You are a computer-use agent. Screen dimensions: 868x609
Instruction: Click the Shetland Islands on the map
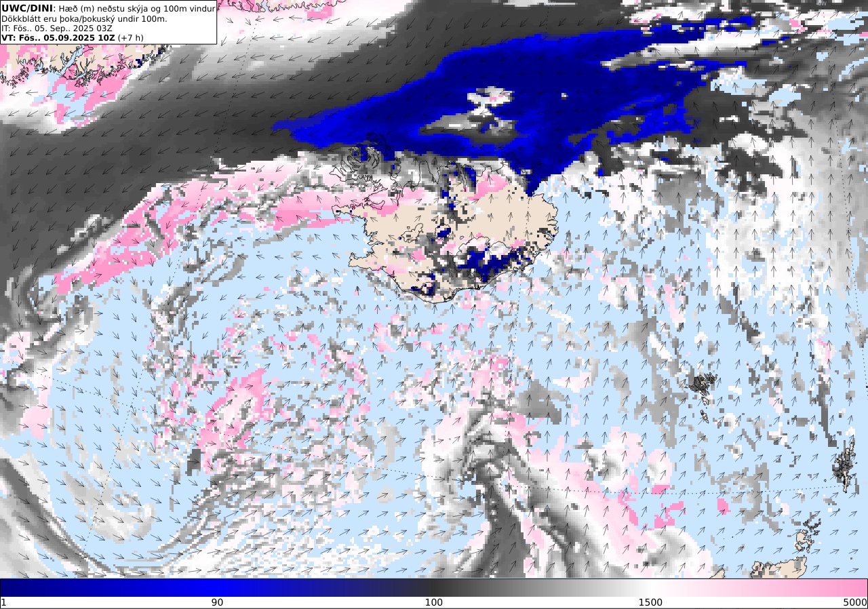click(x=845, y=465)
